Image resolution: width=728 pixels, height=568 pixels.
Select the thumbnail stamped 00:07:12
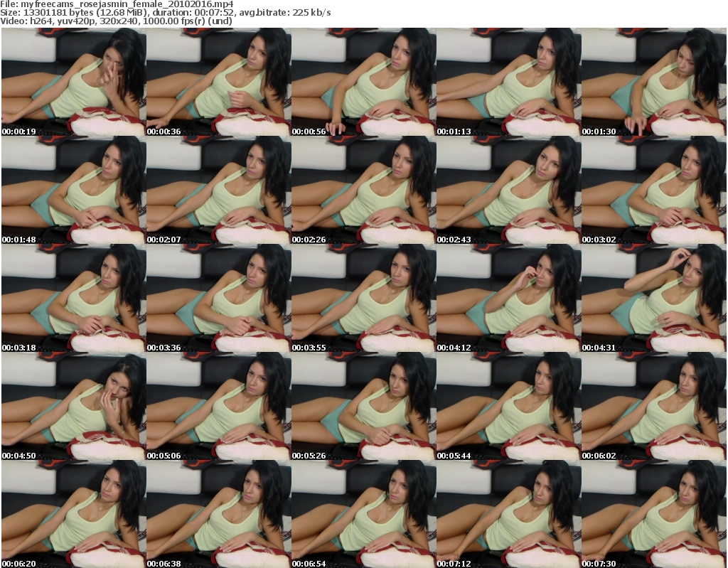coord(508,514)
